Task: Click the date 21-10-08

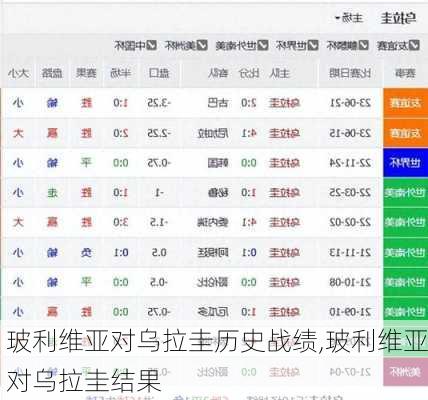Action: (350, 282)
